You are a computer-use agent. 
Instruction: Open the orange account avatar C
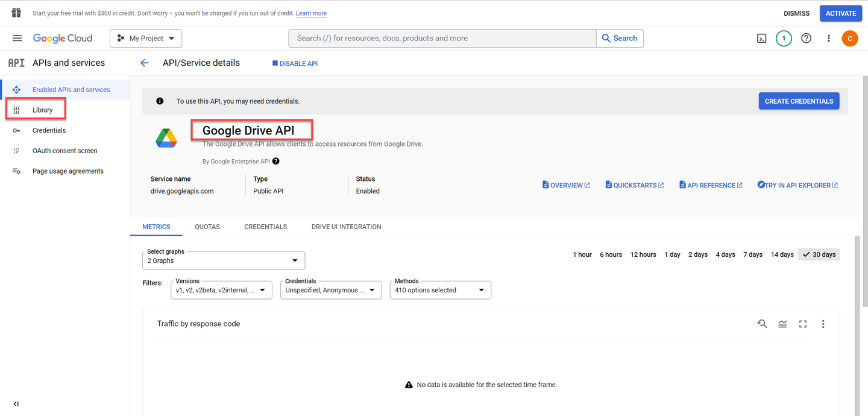850,38
